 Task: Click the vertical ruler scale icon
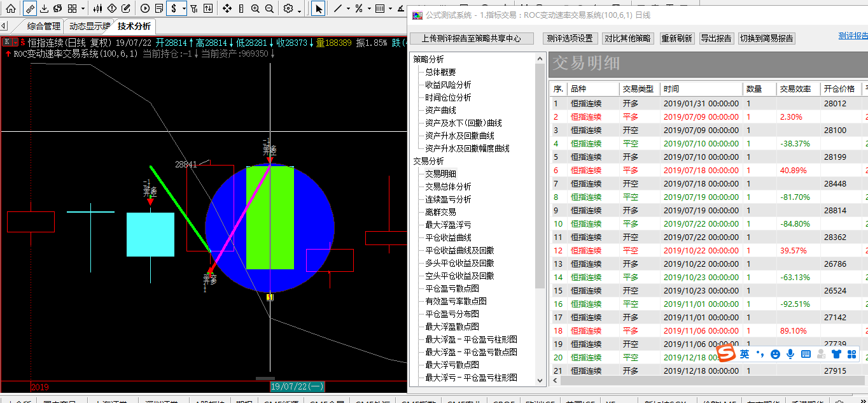[x=241, y=8]
